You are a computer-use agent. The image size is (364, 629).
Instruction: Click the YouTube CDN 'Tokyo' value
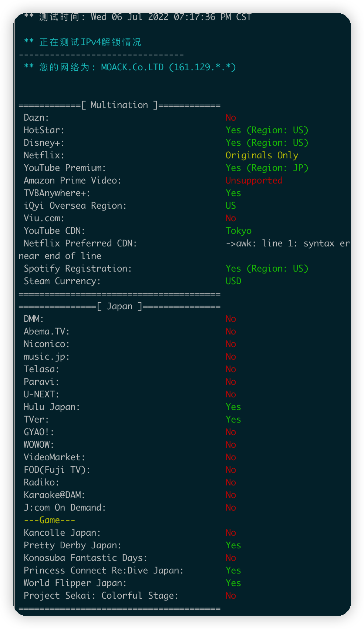tap(238, 231)
